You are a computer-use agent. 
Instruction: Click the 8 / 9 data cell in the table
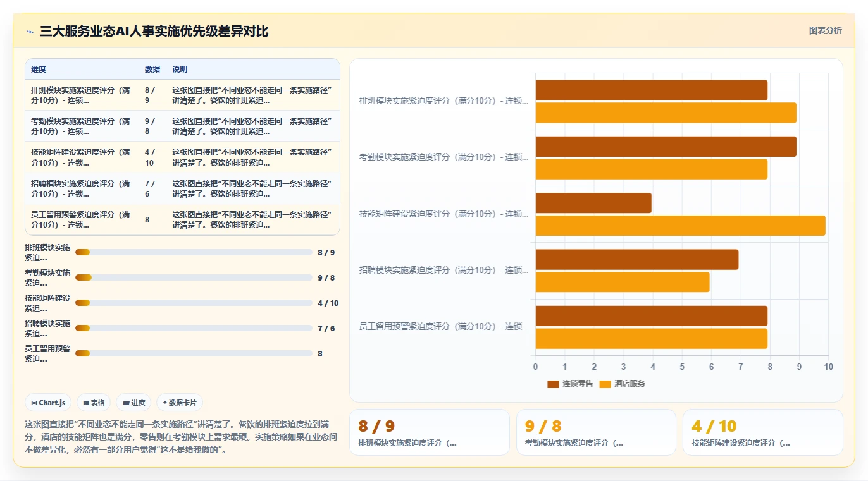pyautogui.click(x=152, y=95)
